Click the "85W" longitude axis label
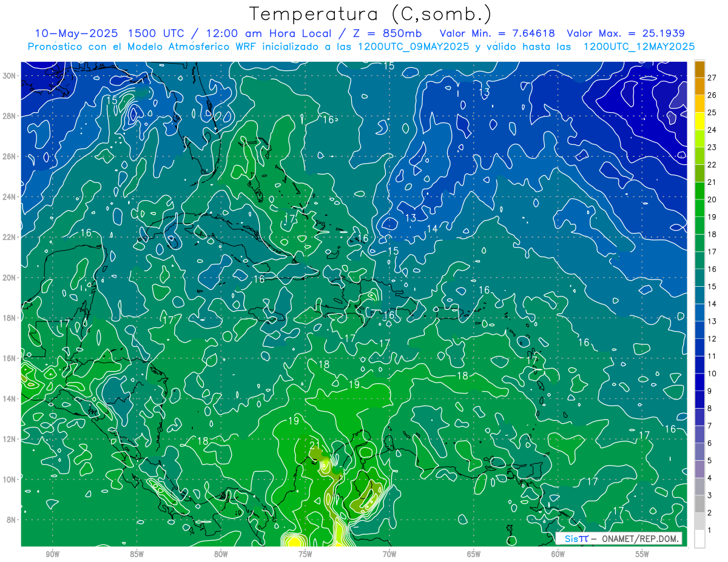 click(x=136, y=554)
